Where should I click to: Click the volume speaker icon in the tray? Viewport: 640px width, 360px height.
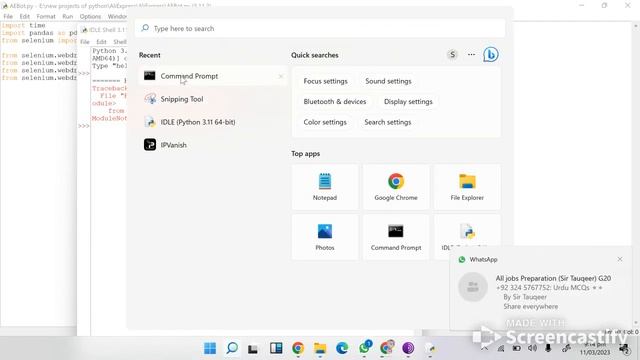coord(532,349)
